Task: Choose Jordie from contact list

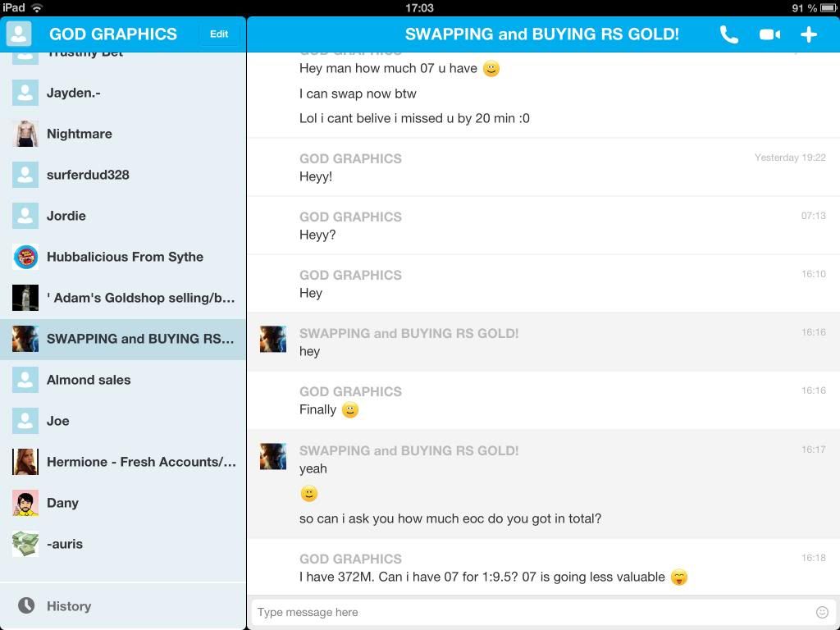Action: (66, 216)
